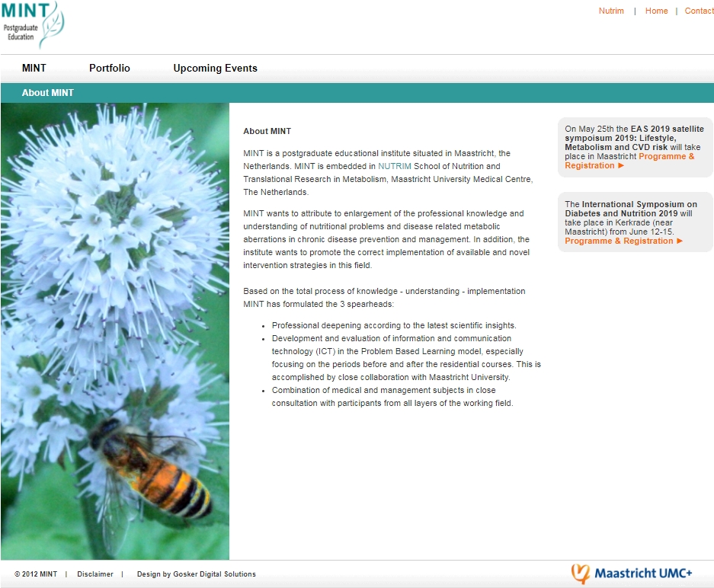Screen dimensions: 714x588
Task: Open the Contact link in the header
Action: coord(699,11)
